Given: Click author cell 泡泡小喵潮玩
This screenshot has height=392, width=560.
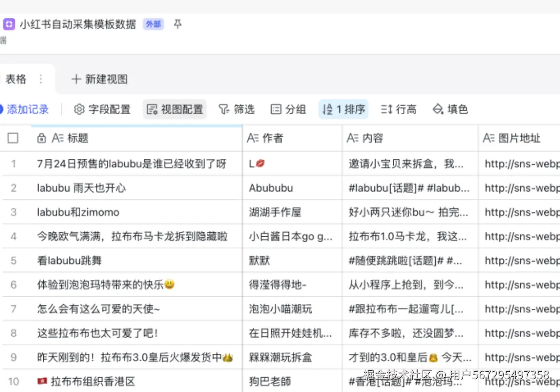Looking at the screenshot, I should [292, 309].
